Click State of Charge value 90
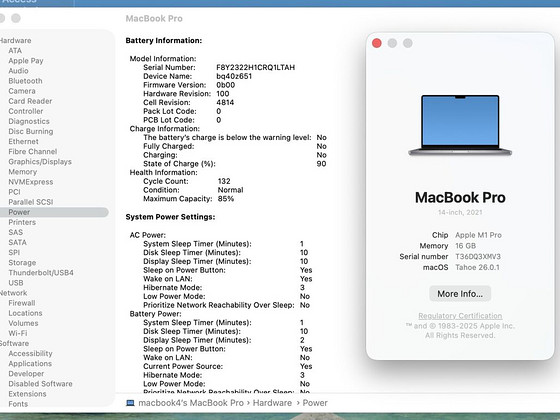This screenshot has width=560, height=420. point(321,164)
